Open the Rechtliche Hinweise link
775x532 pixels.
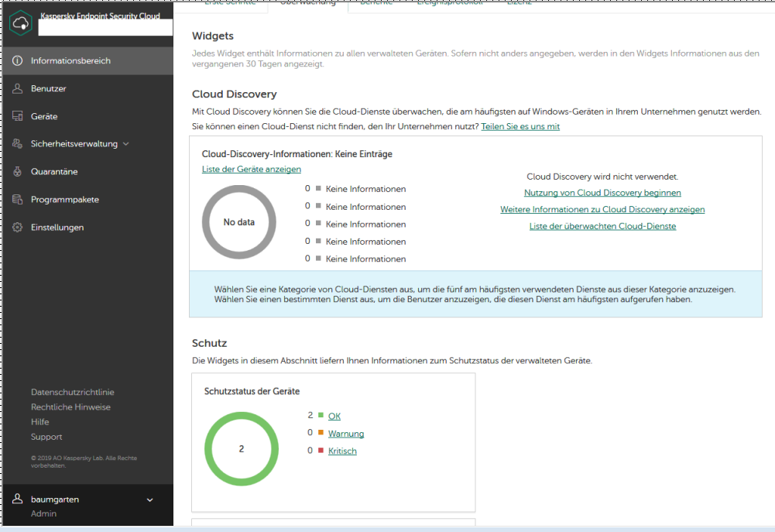click(70, 407)
